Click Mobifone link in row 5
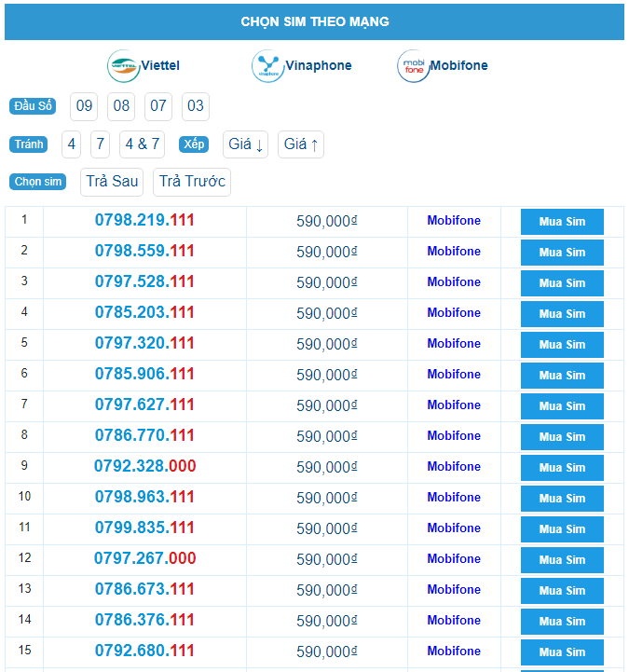This screenshot has height=672, width=629. point(454,344)
